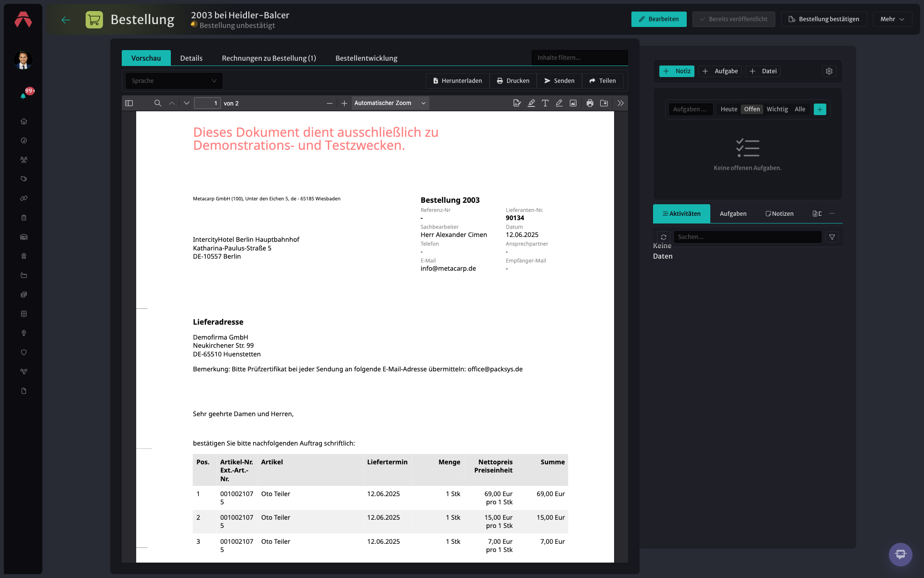Toggle the PDF viewer sidebar panel

pyautogui.click(x=129, y=103)
